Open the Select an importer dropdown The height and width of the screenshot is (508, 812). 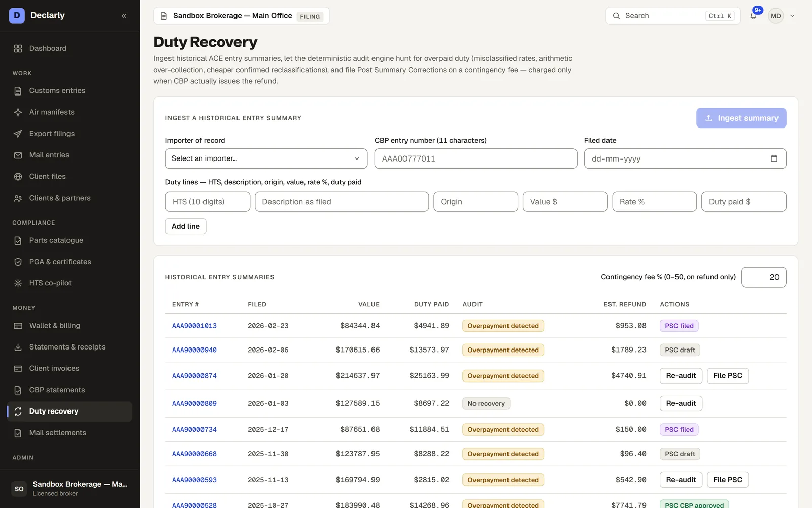tap(266, 158)
